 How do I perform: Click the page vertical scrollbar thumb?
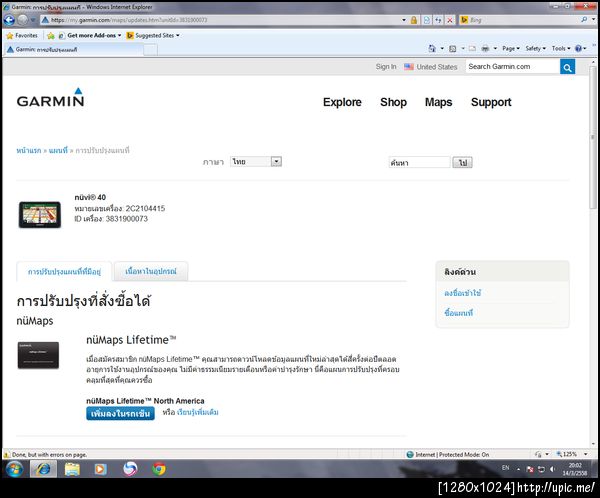[x=593, y=137]
